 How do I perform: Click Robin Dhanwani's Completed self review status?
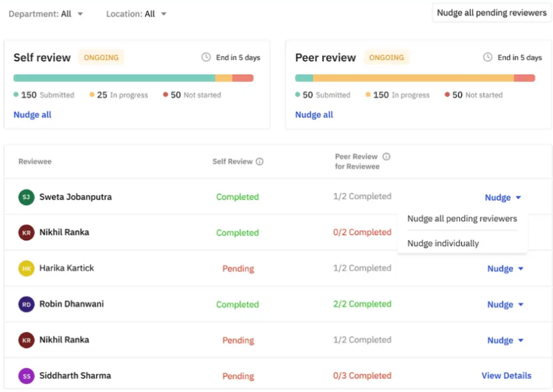pos(237,304)
